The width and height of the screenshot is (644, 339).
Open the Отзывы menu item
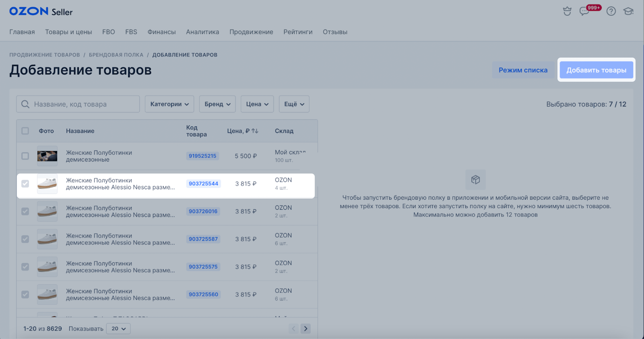[335, 32]
